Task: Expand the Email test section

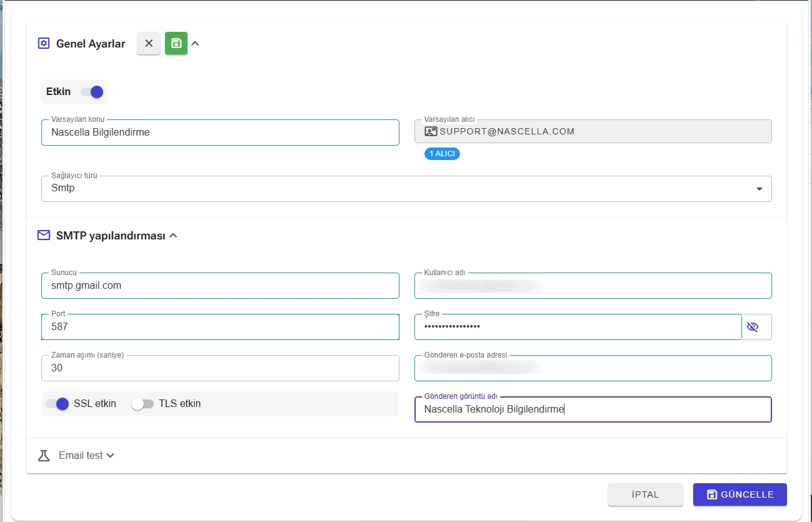Action: [x=111, y=456]
